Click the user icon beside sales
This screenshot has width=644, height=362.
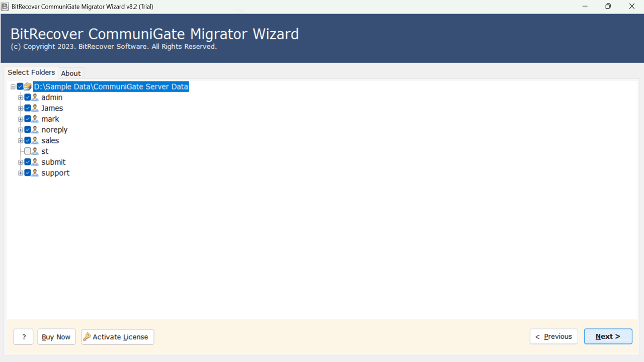[x=35, y=141]
